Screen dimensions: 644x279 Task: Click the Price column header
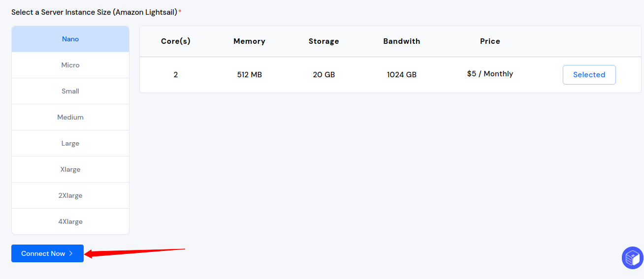pos(490,41)
